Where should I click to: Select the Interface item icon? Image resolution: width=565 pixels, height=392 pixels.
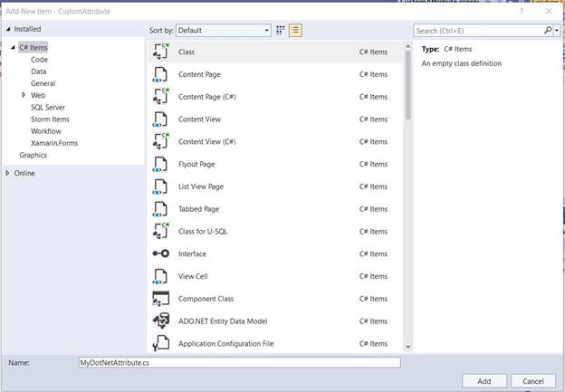tap(160, 253)
